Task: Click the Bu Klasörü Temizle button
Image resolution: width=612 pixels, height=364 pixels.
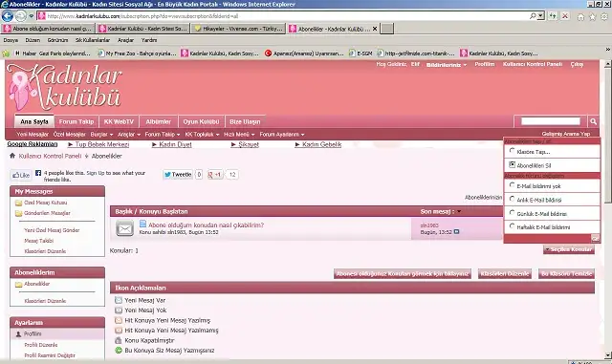Action: 567,274
